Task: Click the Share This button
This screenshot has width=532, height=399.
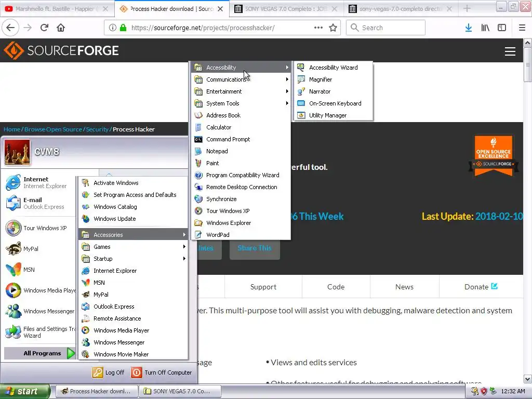Action: (x=255, y=248)
